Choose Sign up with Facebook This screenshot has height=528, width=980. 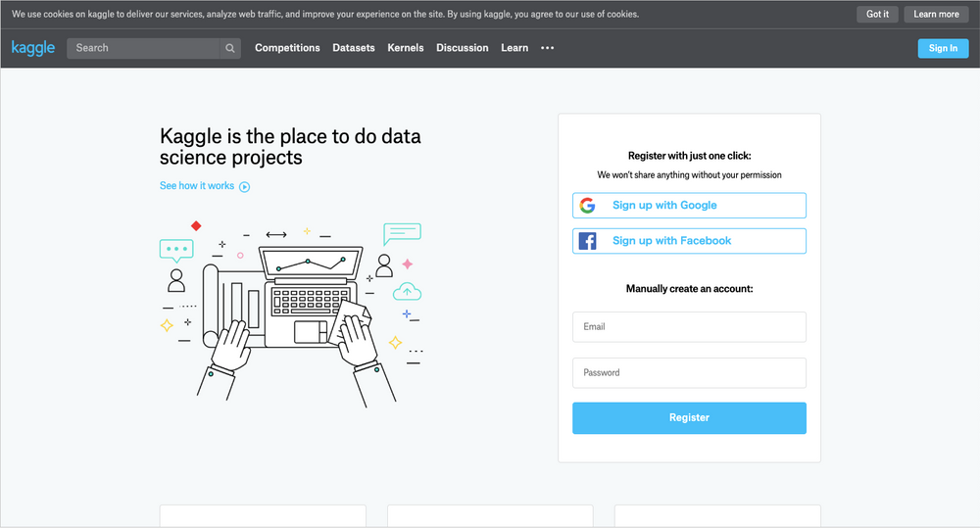(x=689, y=241)
